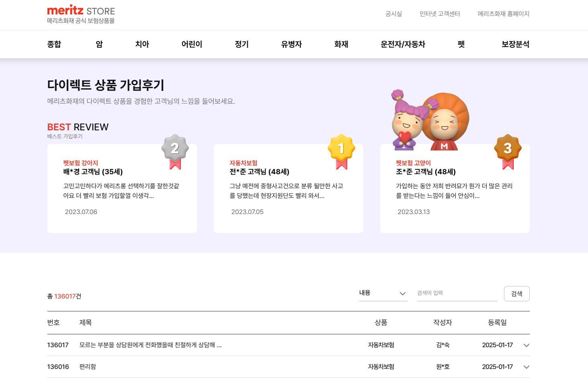This screenshot has height=379, width=588.
Task: Click author 원*호 in row 136016
Action: pyautogui.click(x=443, y=367)
